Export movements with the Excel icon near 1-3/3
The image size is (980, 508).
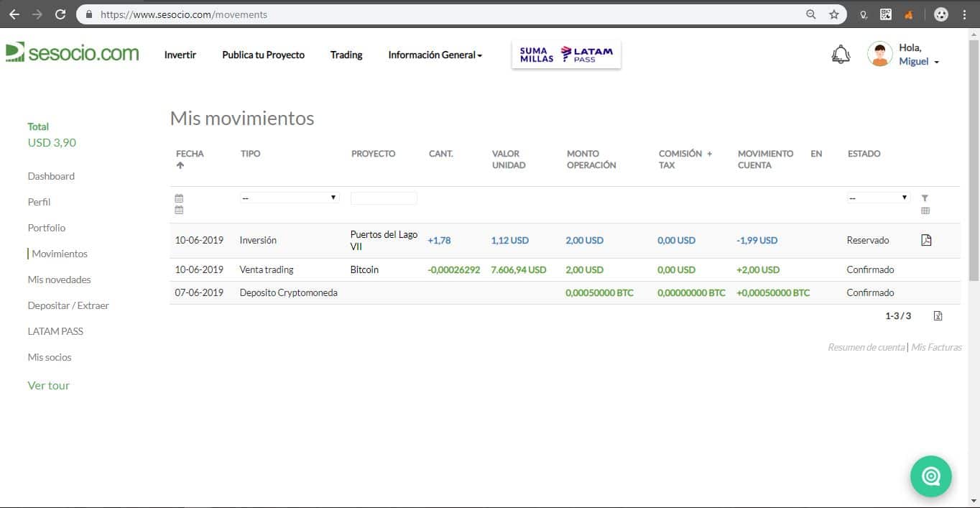point(938,315)
